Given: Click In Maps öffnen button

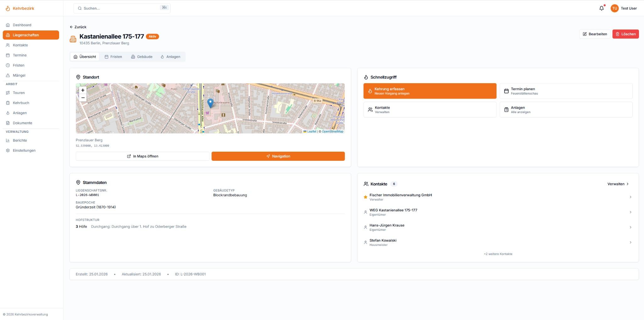Looking at the screenshot, I should pyautogui.click(x=142, y=156).
